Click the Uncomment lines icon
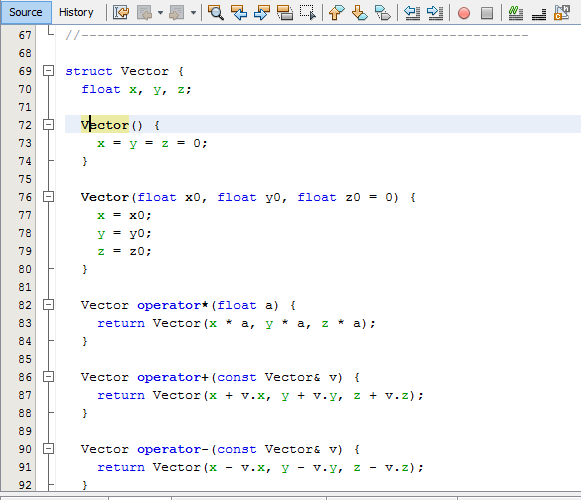581x500 pixels. coord(539,13)
